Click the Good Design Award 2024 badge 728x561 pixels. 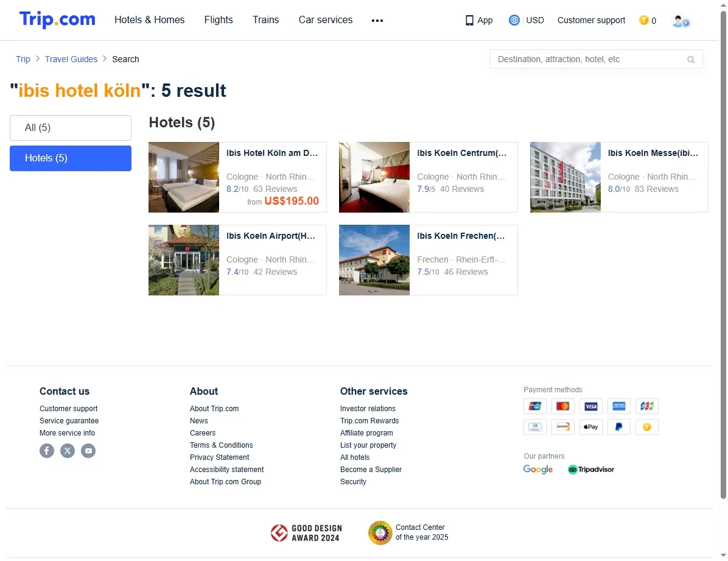306,533
